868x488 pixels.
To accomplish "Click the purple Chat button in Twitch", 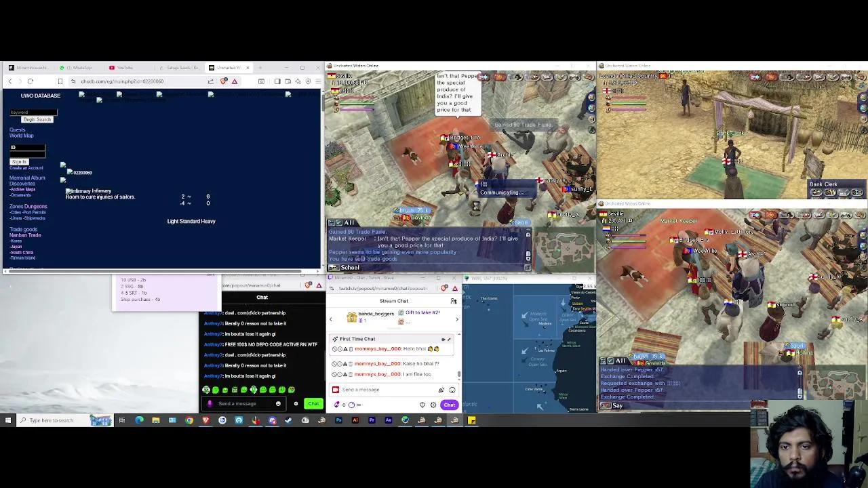I will (449, 405).
